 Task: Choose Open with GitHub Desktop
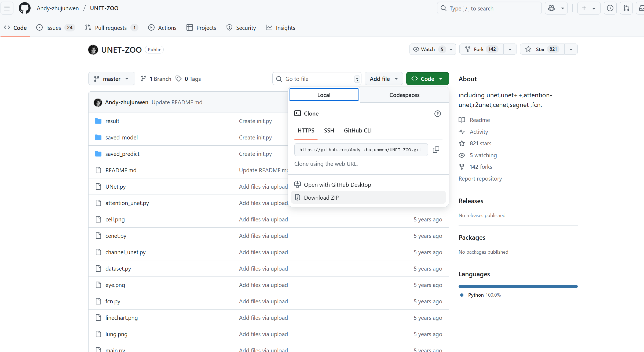pos(368,185)
